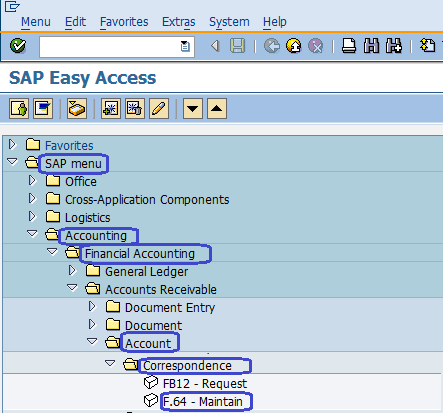Screen dimensions: 443x413
Task: Open the System menu
Action: point(229,22)
